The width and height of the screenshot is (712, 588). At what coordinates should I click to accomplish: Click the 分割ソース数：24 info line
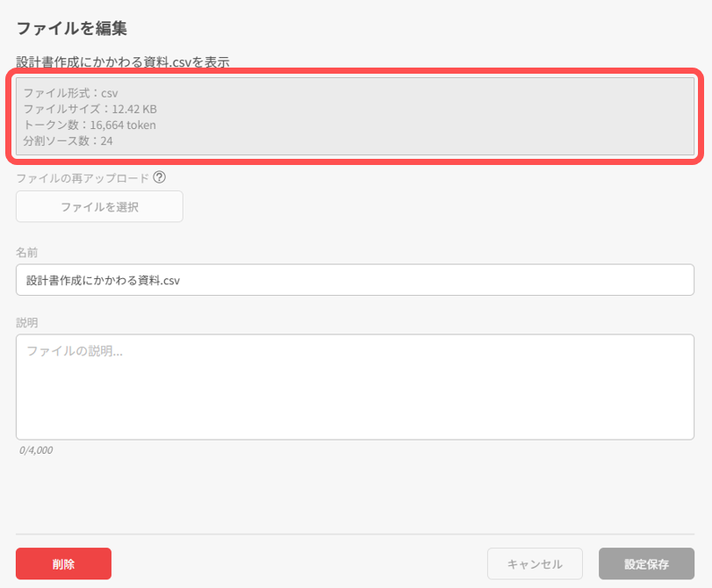(x=68, y=140)
